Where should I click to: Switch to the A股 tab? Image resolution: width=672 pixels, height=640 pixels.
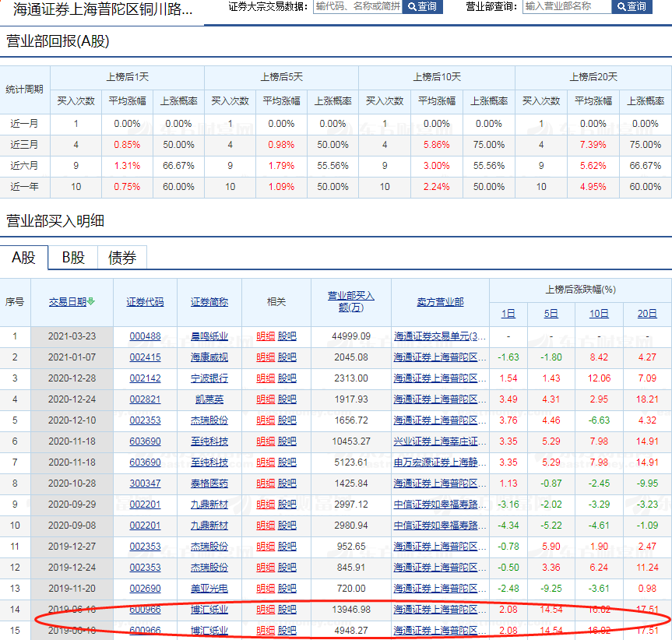coord(24,258)
